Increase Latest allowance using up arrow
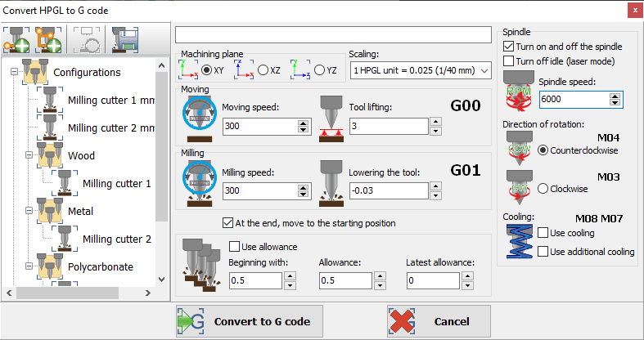 (467, 276)
